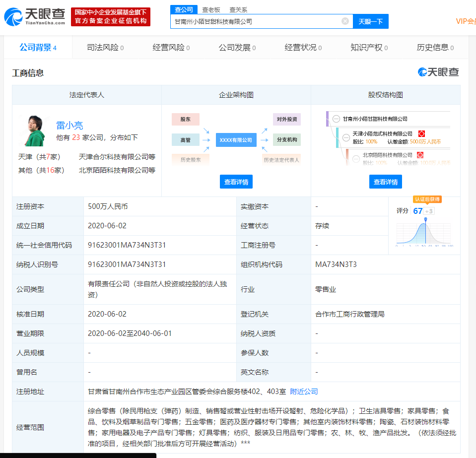Open legal representative 雷小亮 profile link
The width and height of the screenshot is (476, 458).
pyautogui.click(x=69, y=125)
